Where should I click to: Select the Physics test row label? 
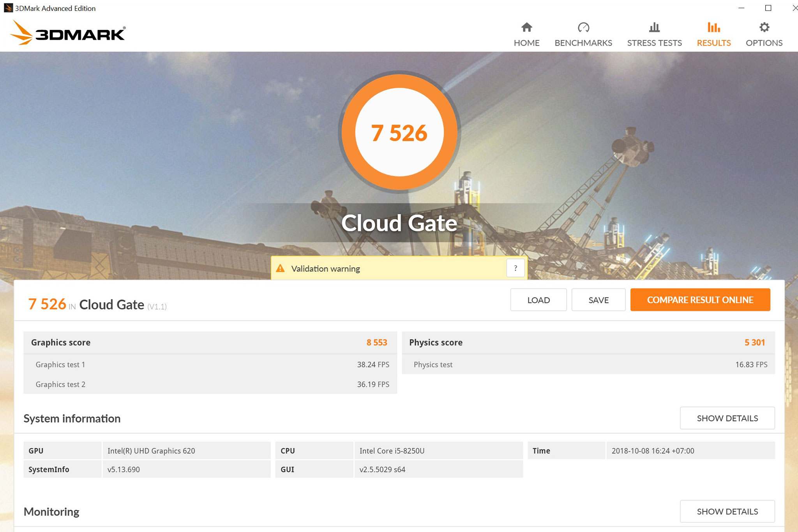[433, 365]
